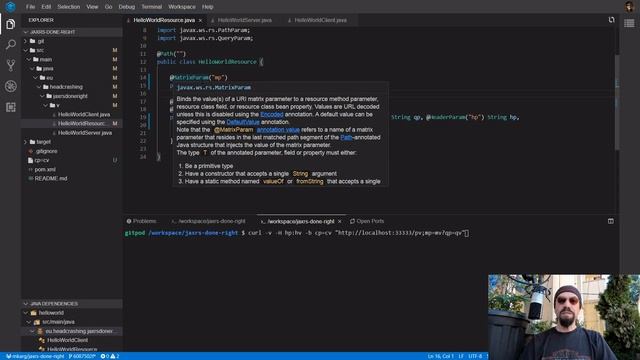
Task: Click UTF-8 encoding status item
Action: coord(475,356)
